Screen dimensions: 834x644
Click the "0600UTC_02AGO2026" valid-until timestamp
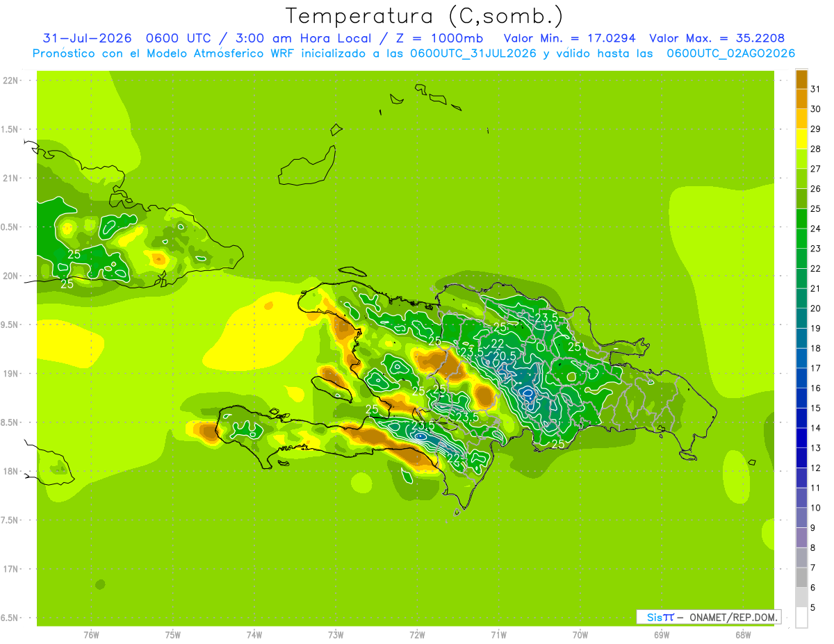(730, 53)
